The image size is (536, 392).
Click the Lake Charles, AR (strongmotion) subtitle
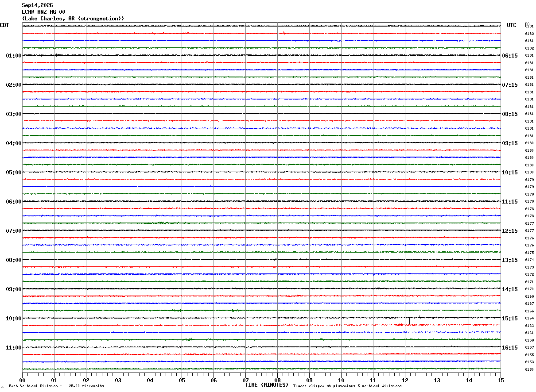click(73, 19)
